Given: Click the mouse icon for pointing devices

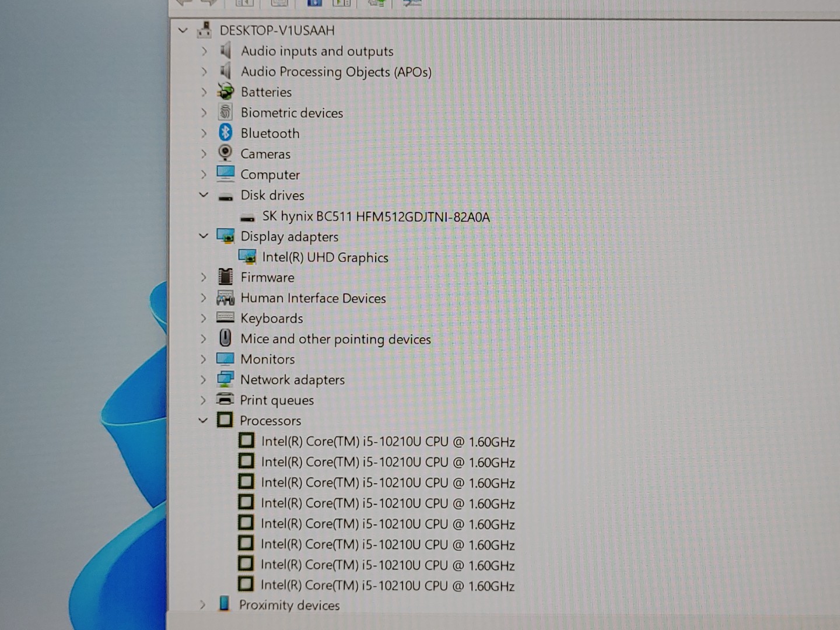Looking at the screenshot, I should pos(225,338).
